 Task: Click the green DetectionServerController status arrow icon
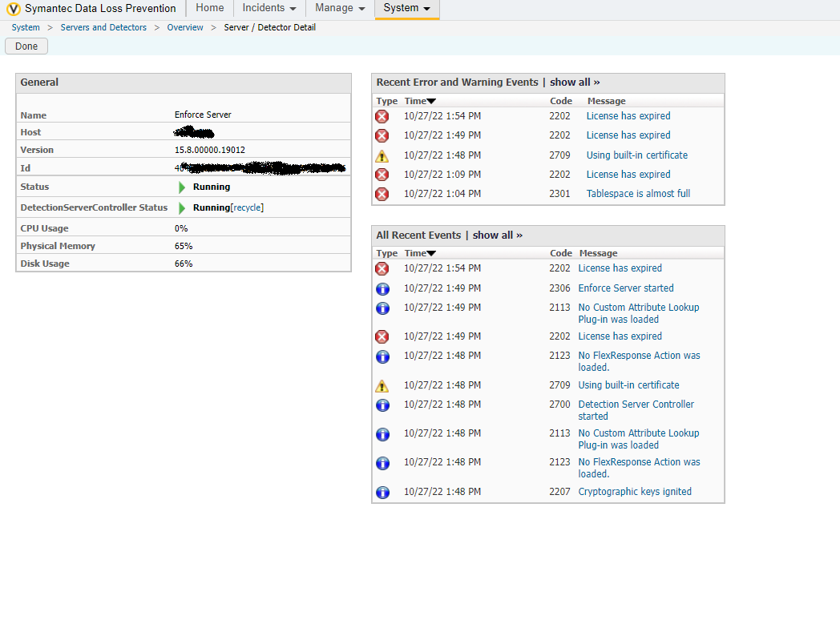tap(182, 208)
